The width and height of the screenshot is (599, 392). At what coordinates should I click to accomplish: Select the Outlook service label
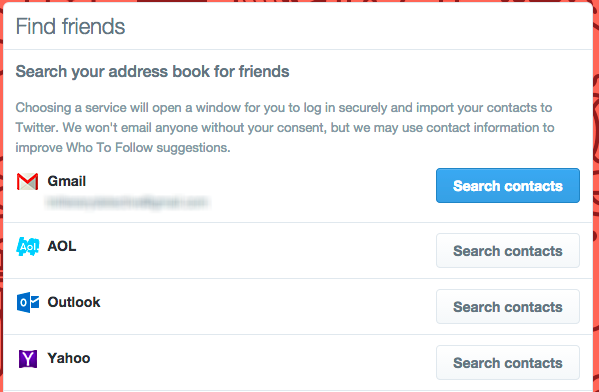74,302
